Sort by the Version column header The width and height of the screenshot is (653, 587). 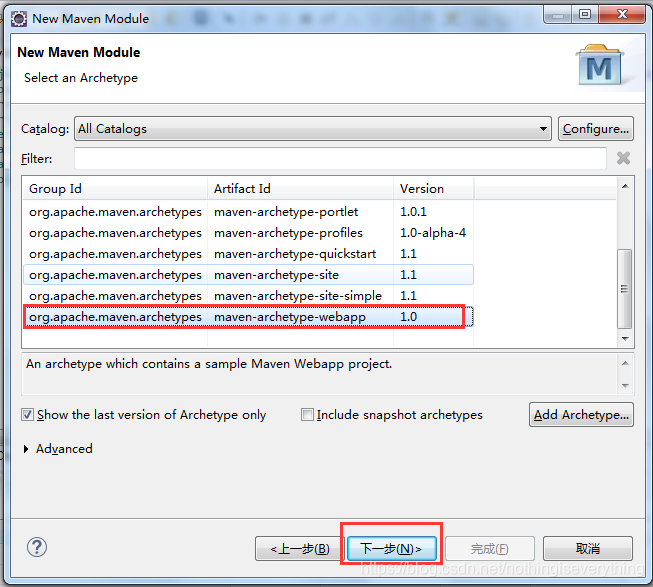coord(434,189)
